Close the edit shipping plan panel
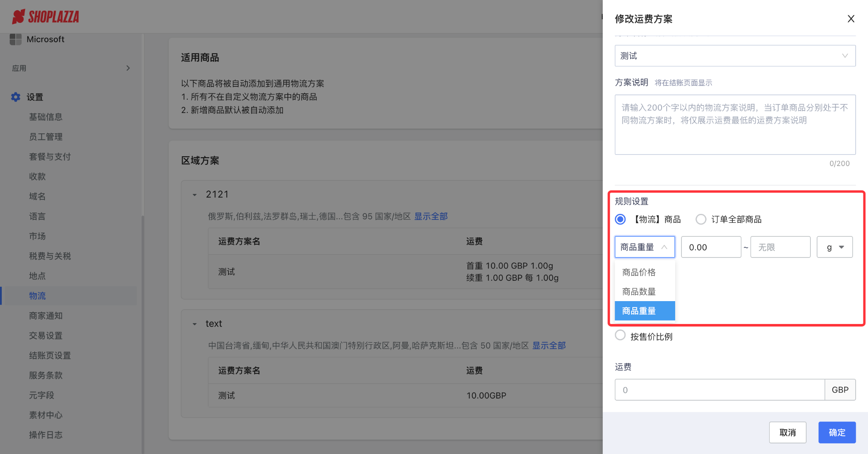Viewport: 868px width, 454px height. click(x=851, y=19)
